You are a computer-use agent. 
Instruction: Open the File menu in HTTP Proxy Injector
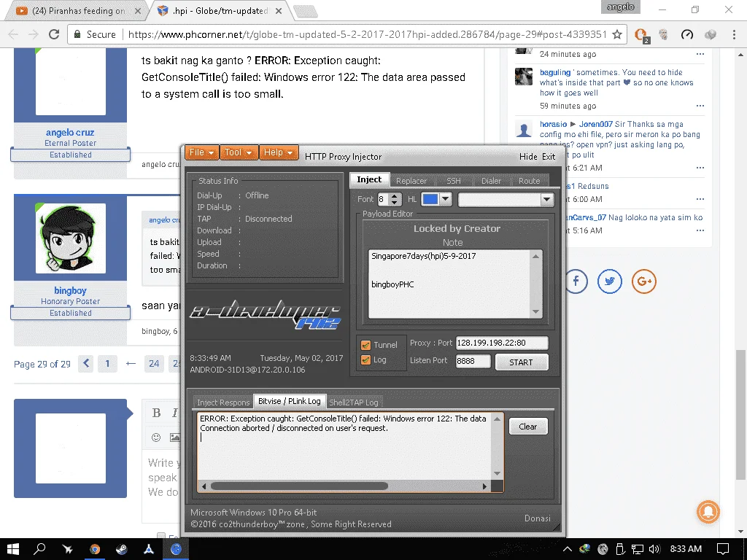(x=202, y=152)
